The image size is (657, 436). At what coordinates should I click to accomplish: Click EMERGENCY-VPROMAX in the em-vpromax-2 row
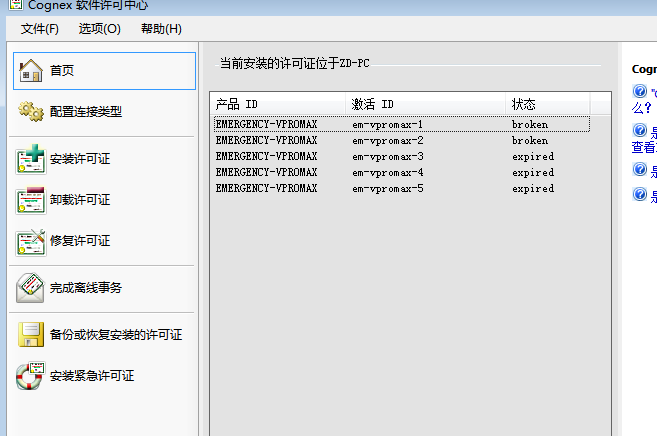click(266, 140)
